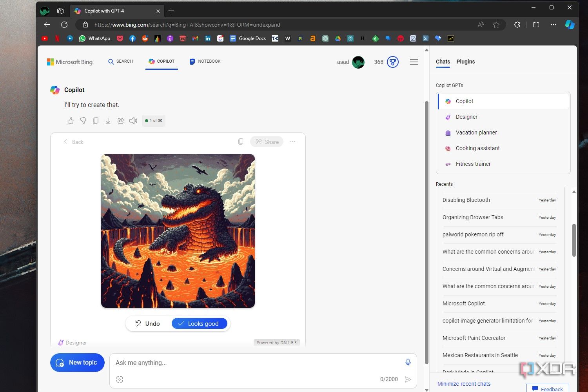Open the Plugins tab in sidebar
This screenshot has width=588, height=392.
click(x=466, y=62)
